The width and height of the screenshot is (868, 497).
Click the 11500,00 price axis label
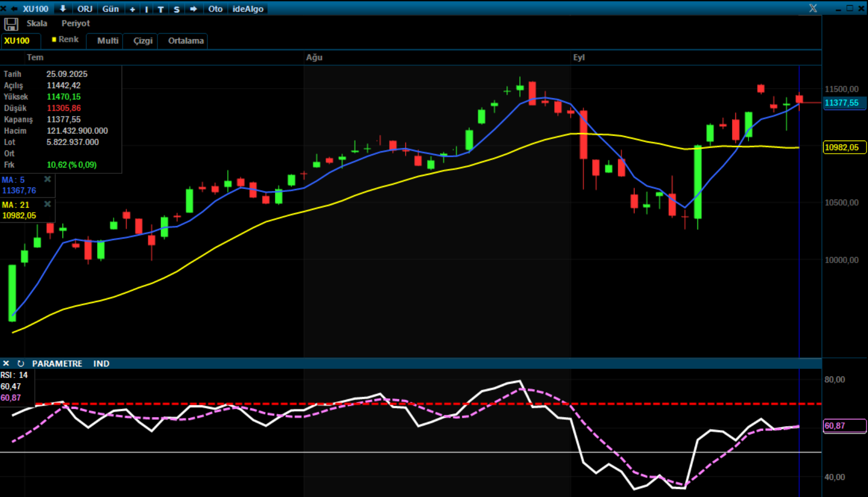pos(842,89)
